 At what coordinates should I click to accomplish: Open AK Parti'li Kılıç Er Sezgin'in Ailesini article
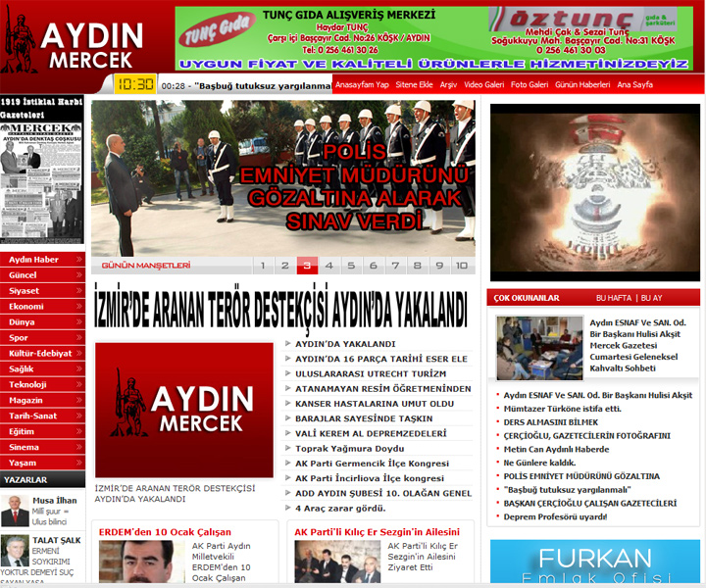click(377, 532)
